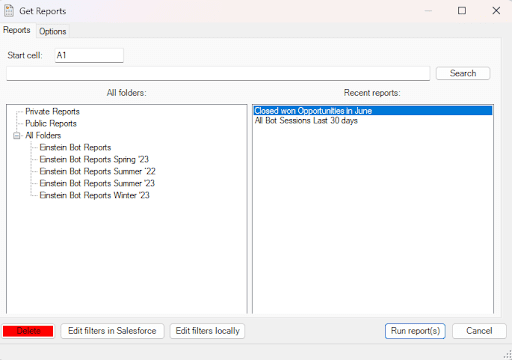Switch to the Options tab
This screenshot has width=512, height=360.
53,31
